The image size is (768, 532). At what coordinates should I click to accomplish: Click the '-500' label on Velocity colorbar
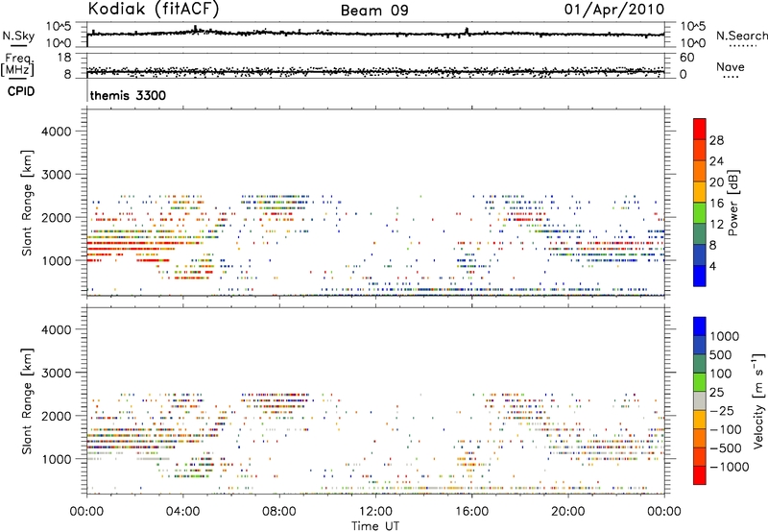tap(725, 448)
